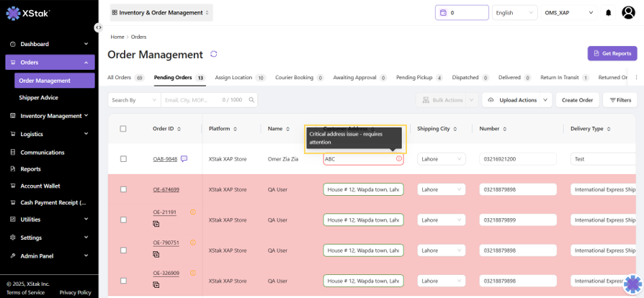This screenshot has height=298, width=644.
Task: Open the English language dropdown
Action: coord(514,13)
